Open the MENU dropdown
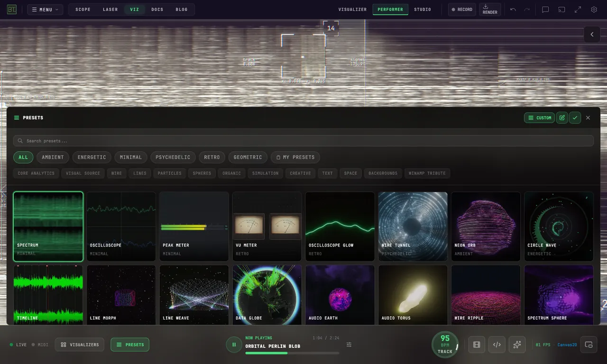Image resolution: width=607 pixels, height=364 pixels. (45, 9)
